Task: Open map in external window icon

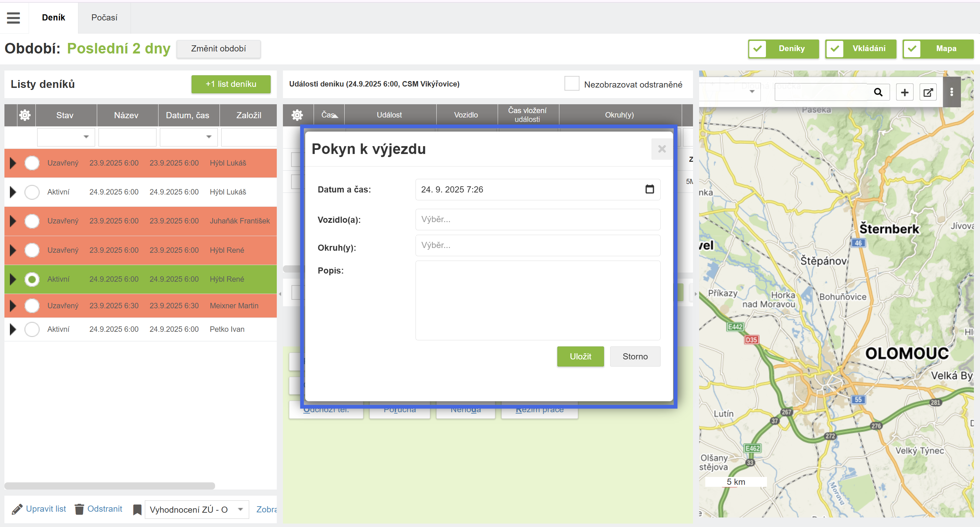Action: (928, 92)
